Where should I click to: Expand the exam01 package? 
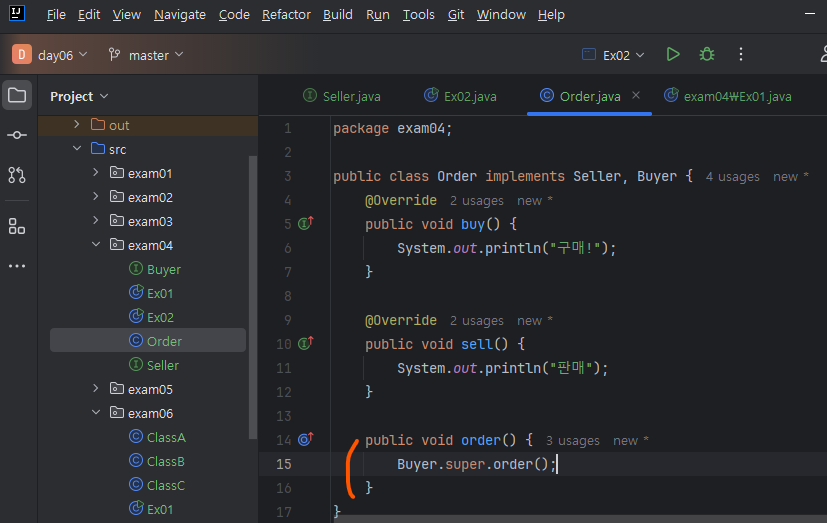(95, 172)
